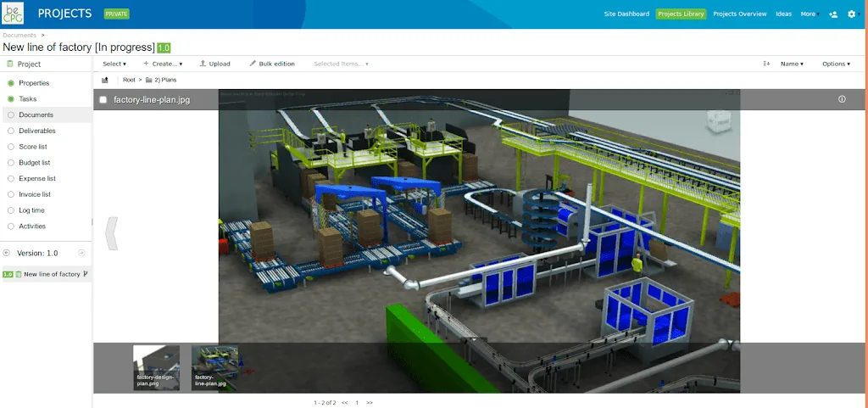Viewport: 868px width, 408px height.
Task: Click the upload arrow icon
Action: tap(203, 64)
